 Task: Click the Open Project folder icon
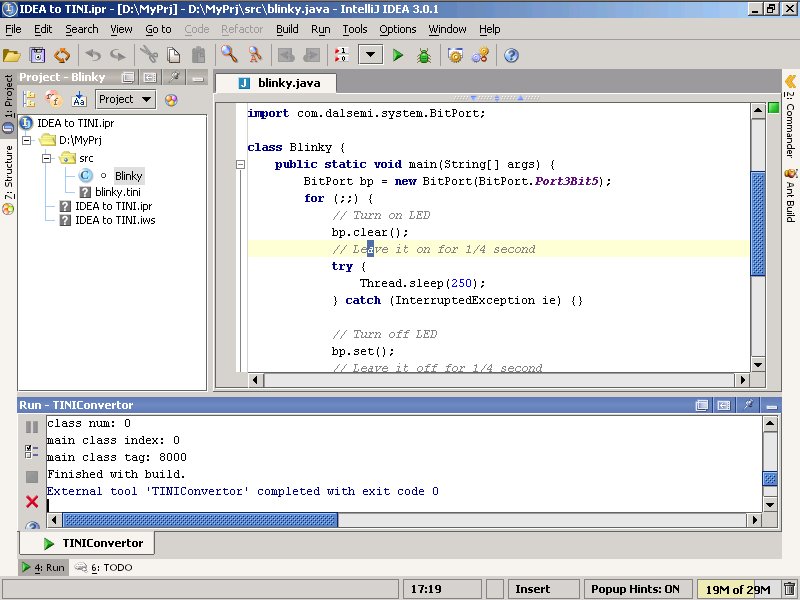(x=12, y=55)
